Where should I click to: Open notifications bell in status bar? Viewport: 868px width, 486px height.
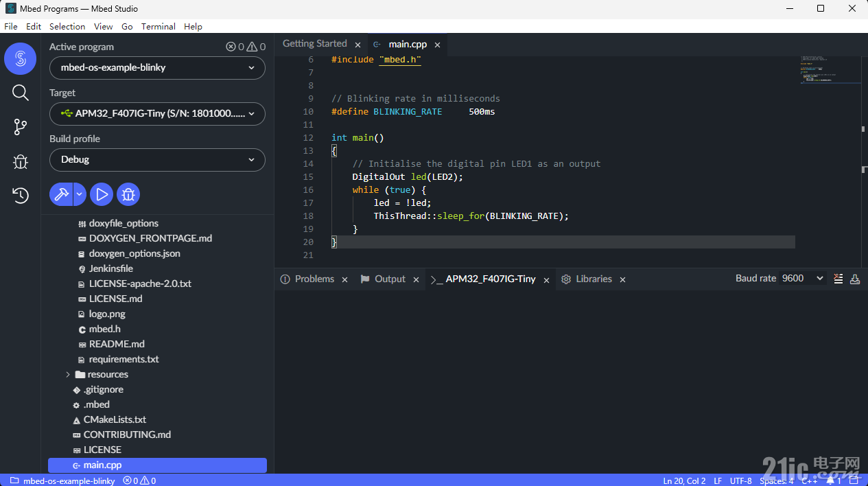[834, 481]
